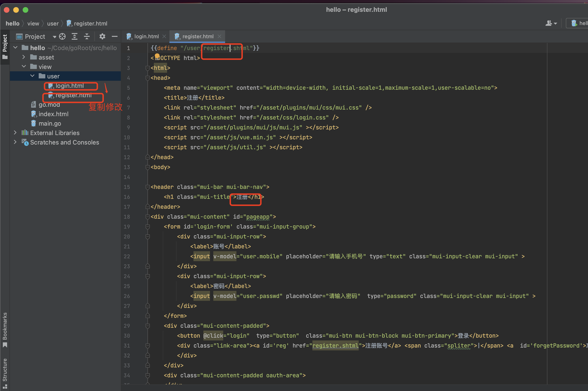The height and width of the screenshot is (391, 588).
Task: Open main.go from the project tree
Action: click(50, 123)
